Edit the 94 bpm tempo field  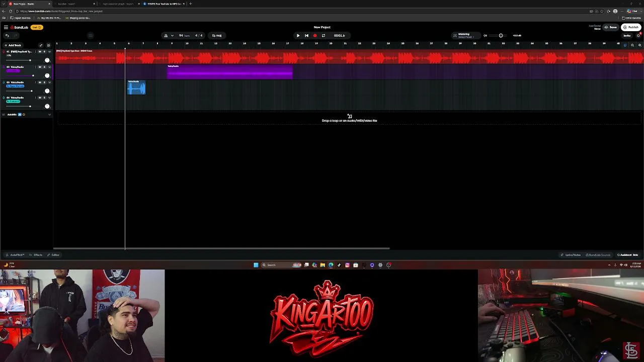184,36
